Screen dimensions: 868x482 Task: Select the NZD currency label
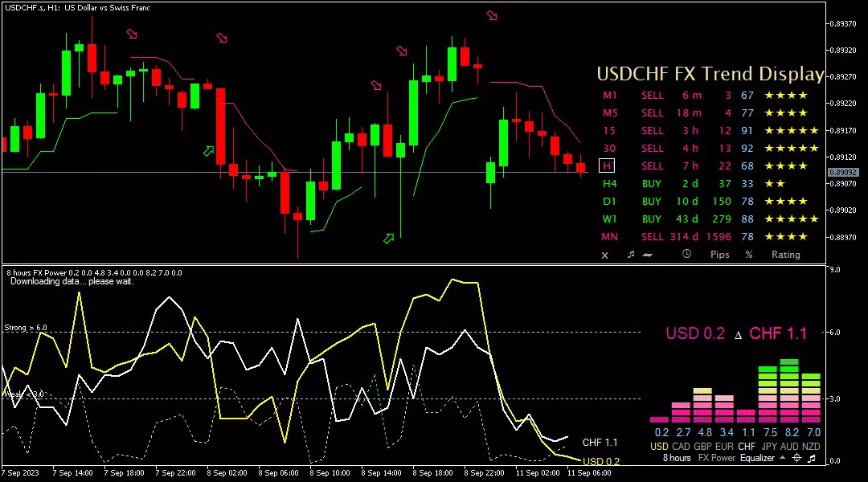click(x=811, y=446)
